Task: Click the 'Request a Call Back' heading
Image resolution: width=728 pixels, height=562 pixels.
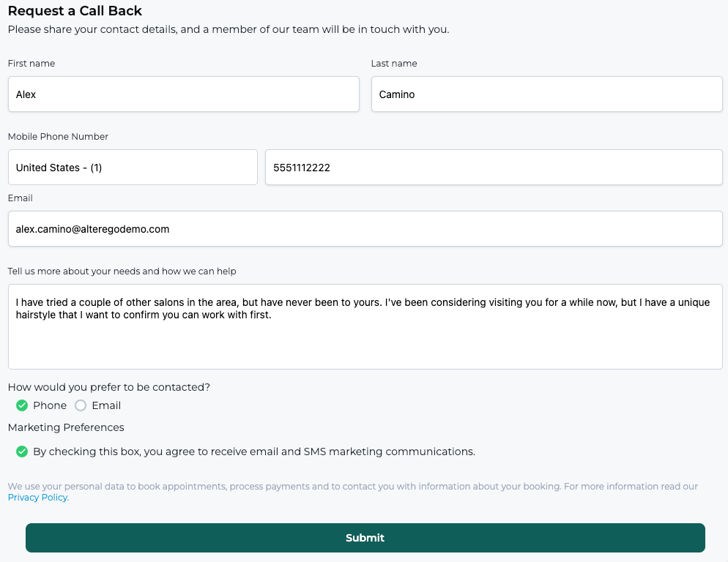Action: point(75,11)
